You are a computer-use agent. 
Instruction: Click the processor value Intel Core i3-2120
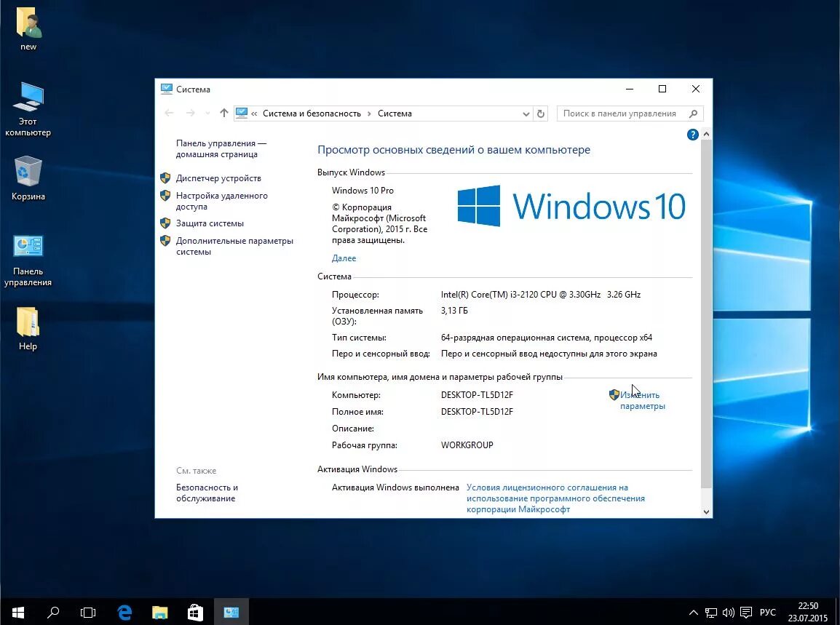[x=541, y=295]
